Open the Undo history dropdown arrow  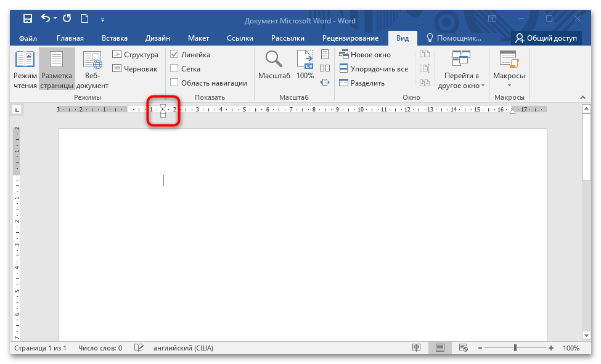pos(55,18)
